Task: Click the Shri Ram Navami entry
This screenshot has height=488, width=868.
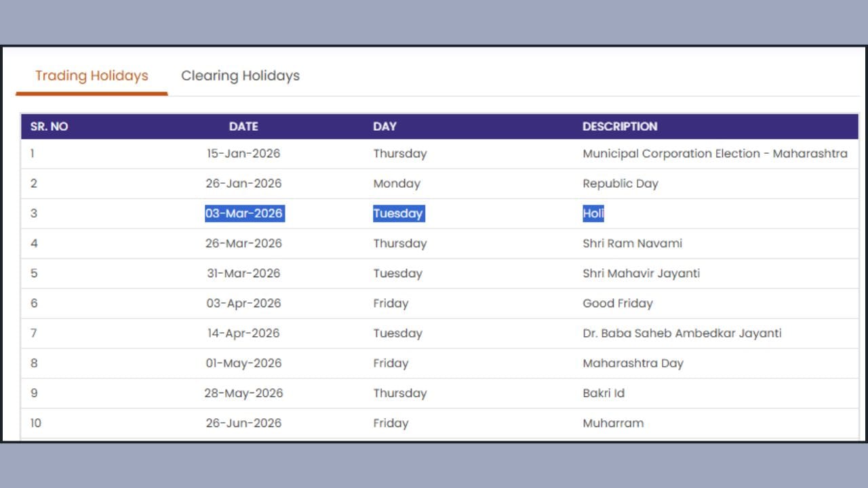Action: (632, 243)
